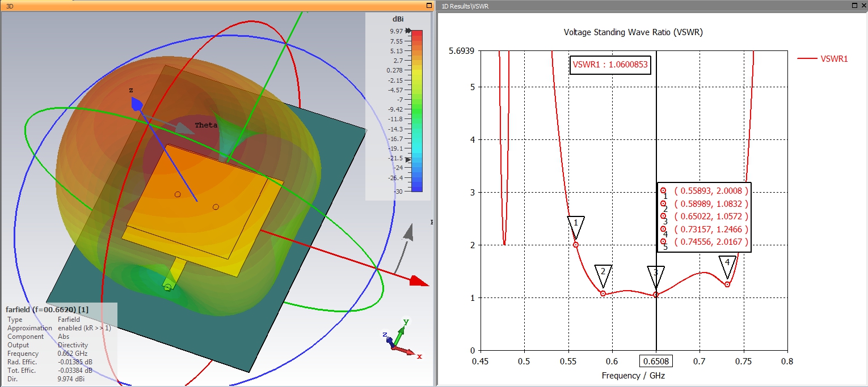Click the VSWR1 : 1.0600853 readout box
This screenshot has height=387, width=868.
(x=610, y=65)
